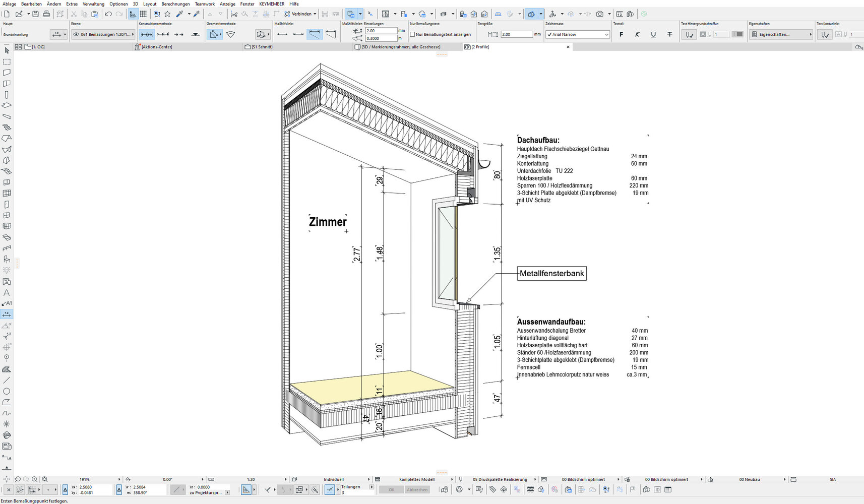The height and width of the screenshot is (504, 864).
Task: Toggle italic text style (K)
Action: tap(637, 34)
